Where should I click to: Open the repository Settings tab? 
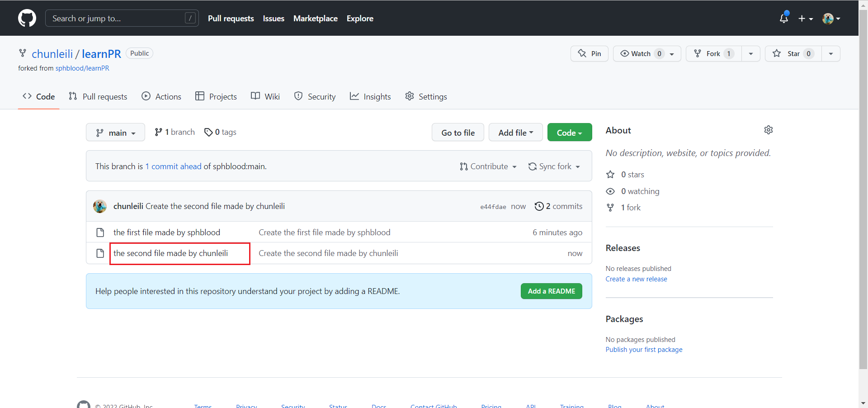click(x=426, y=96)
